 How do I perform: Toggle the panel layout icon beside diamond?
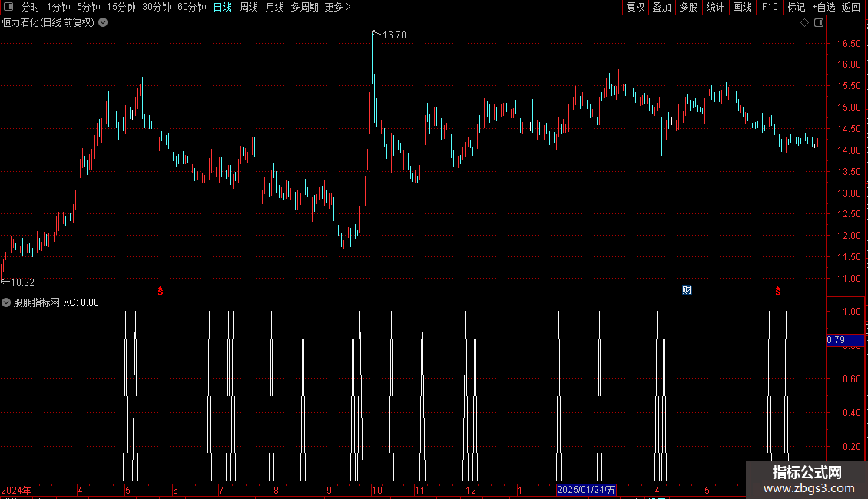[819, 23]
